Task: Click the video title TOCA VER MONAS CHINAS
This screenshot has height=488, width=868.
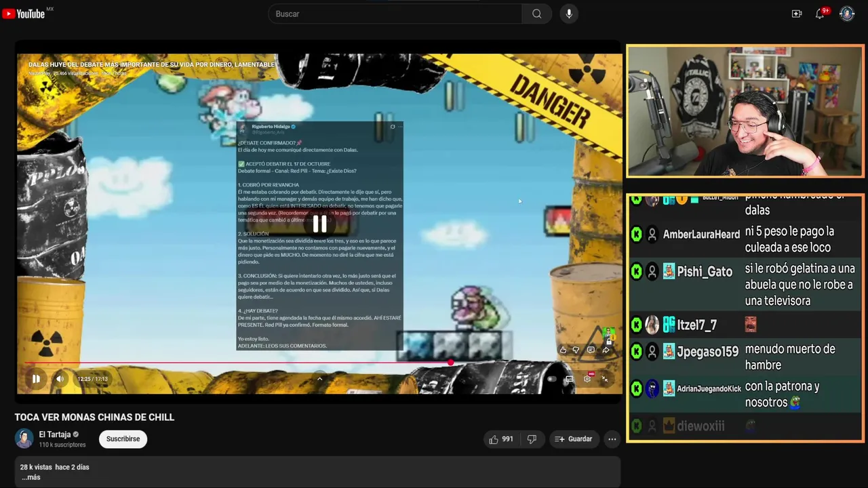Action: [95, 418]
